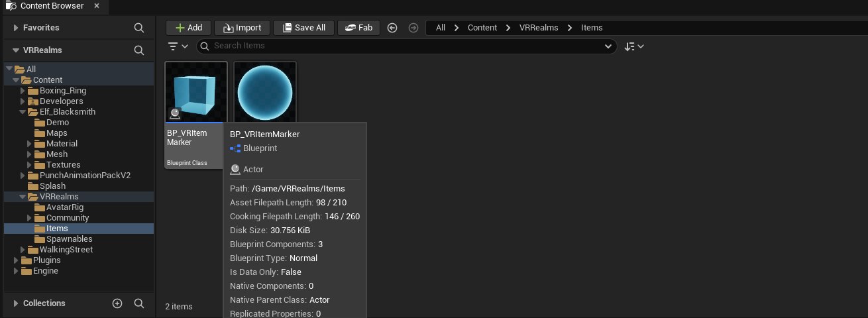The image size is (868, 318).
Task: Select the VRRealms breadcrumb
Action: pyautogui.click(x=539, y=28)
